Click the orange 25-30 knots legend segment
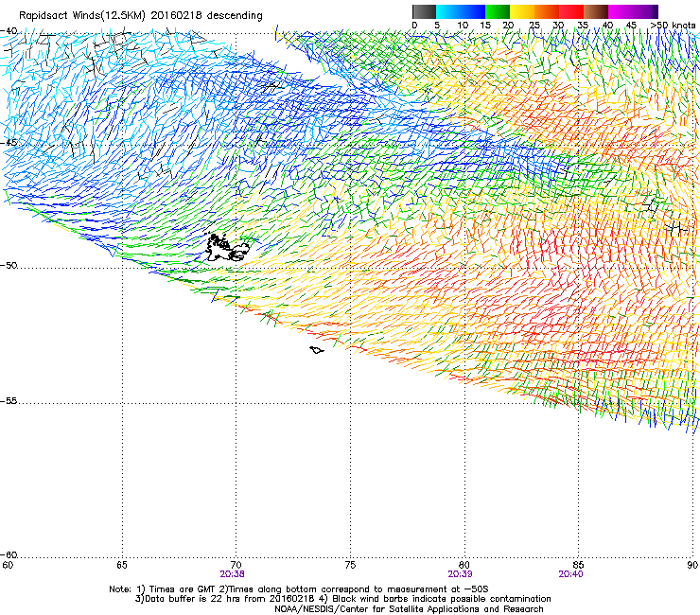This screenshot has height=615, width=700. point(547,11)
